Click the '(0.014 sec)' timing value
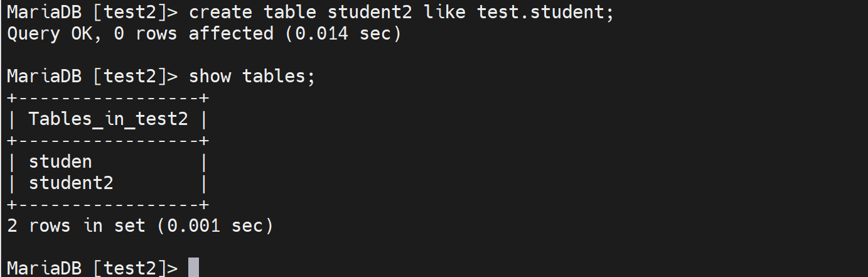The width and height of the screenshot is (868, 277). [x=343, y=33]
